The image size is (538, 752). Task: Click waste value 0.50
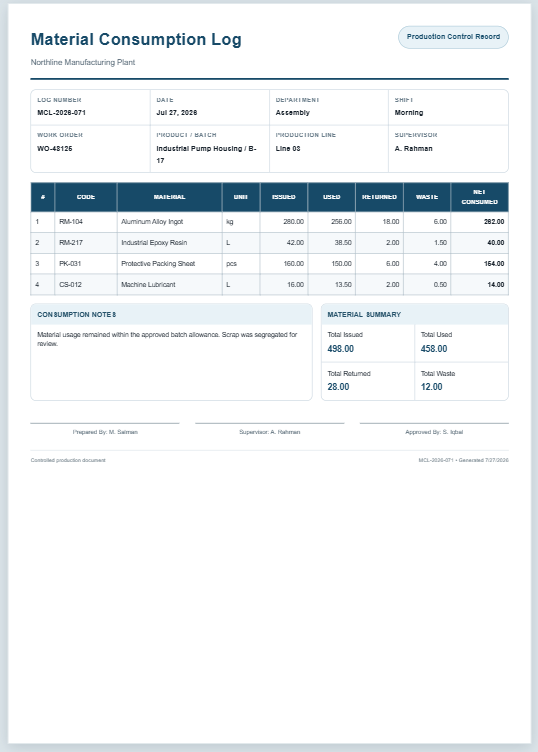coord(440,285)
